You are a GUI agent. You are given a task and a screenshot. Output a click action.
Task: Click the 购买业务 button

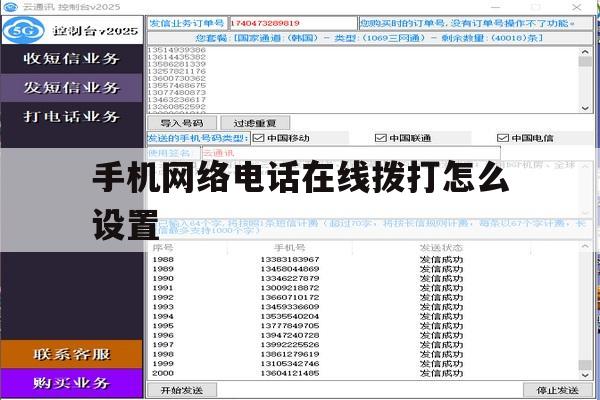pyautogui.click(x=72, y=383)
